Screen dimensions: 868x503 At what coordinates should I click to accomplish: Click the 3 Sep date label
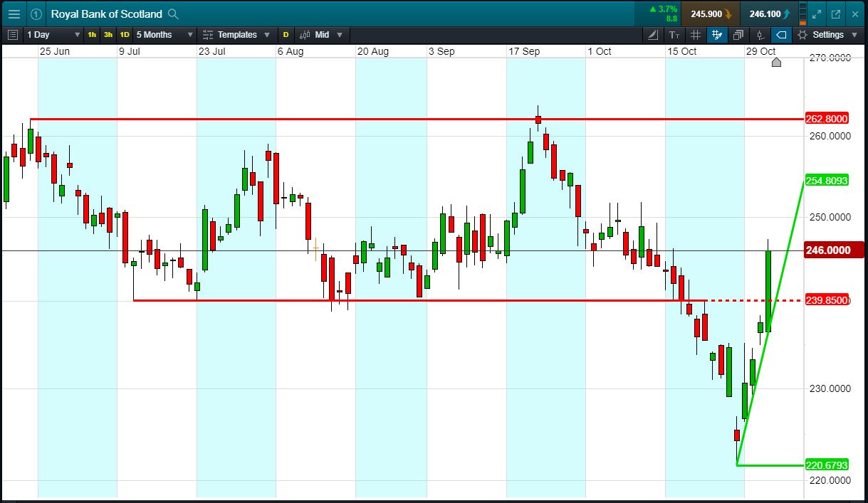pyautogui.click(x=441, y=51)
